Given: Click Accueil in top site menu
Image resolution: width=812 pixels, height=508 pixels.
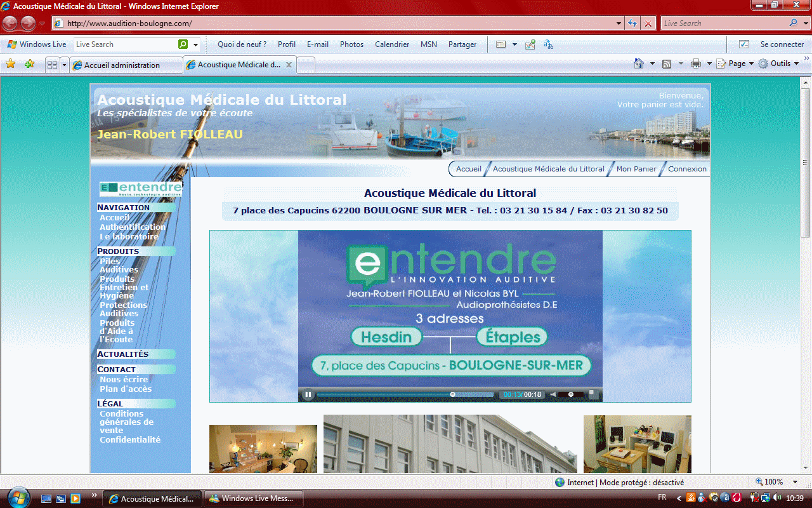Looking at the screenshot, I should pyautogui.click(x=469, y=169).
